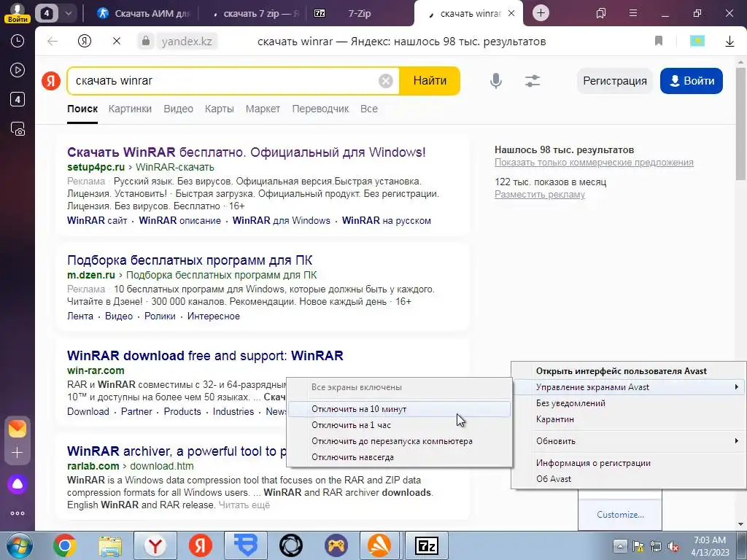Click the Регистрация button
Screen dimensions: 747x560
pos(614,81)
